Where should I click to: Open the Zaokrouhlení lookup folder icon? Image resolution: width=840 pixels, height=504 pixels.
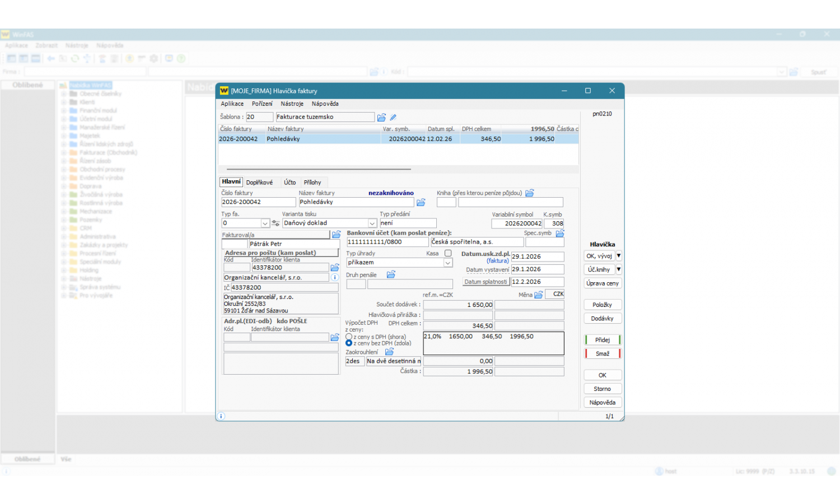389,352
